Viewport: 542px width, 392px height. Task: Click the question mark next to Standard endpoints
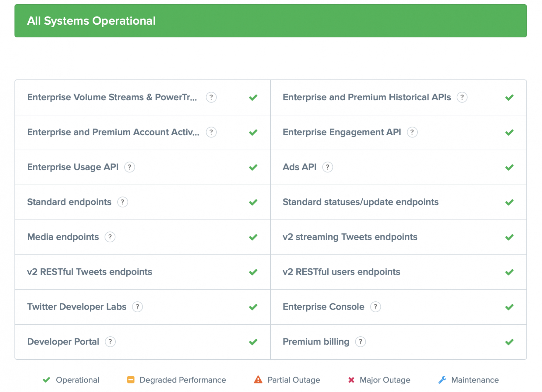122,202
